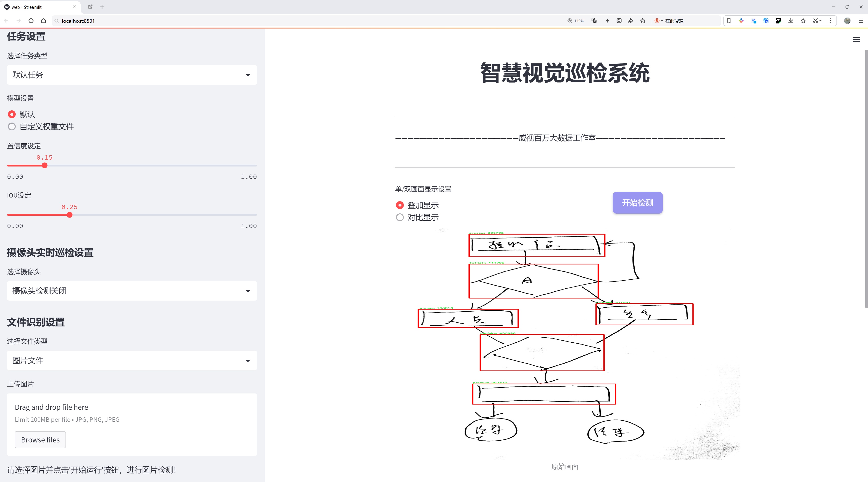Select the web · Streamlit tab
Screen dimensions: 868x482
(40, 7)
